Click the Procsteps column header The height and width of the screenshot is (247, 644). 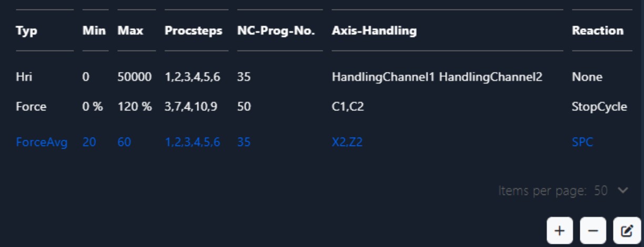point(194,31)
